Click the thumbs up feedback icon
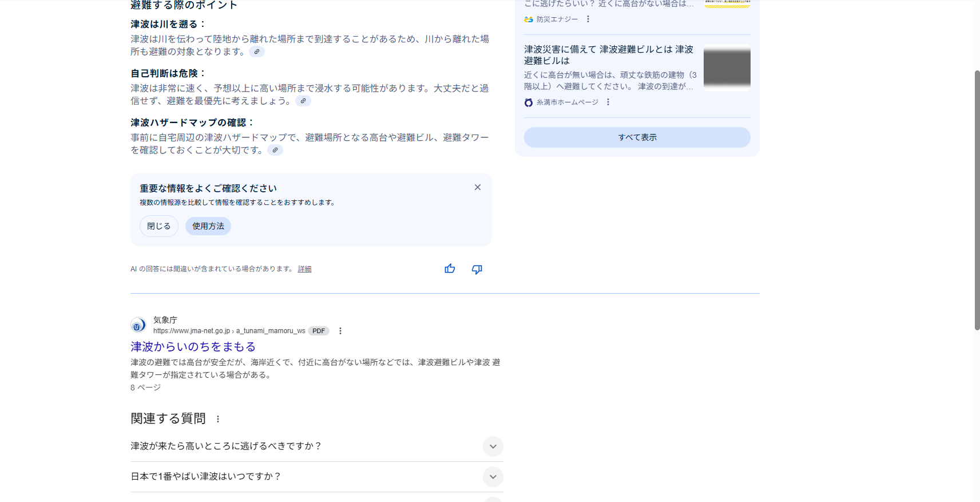This screenshot has height=502, width=980. pyautogui.click(x=450, y=269)
